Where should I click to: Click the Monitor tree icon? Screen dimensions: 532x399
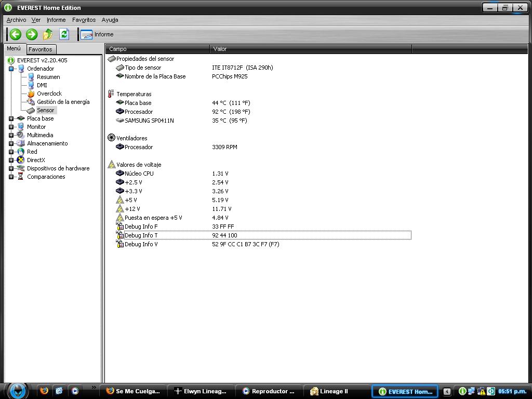click(21, 127)
